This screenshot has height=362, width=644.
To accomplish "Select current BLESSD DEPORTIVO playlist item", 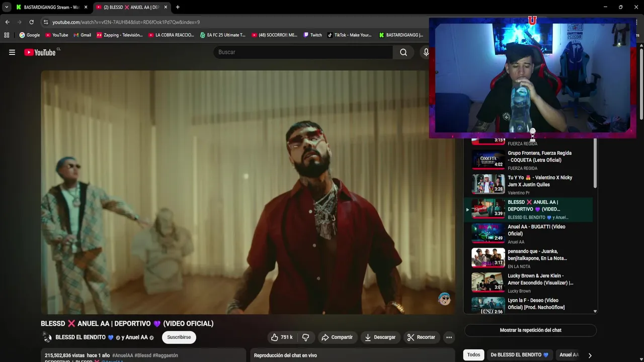I will click(x=528, y=209).
